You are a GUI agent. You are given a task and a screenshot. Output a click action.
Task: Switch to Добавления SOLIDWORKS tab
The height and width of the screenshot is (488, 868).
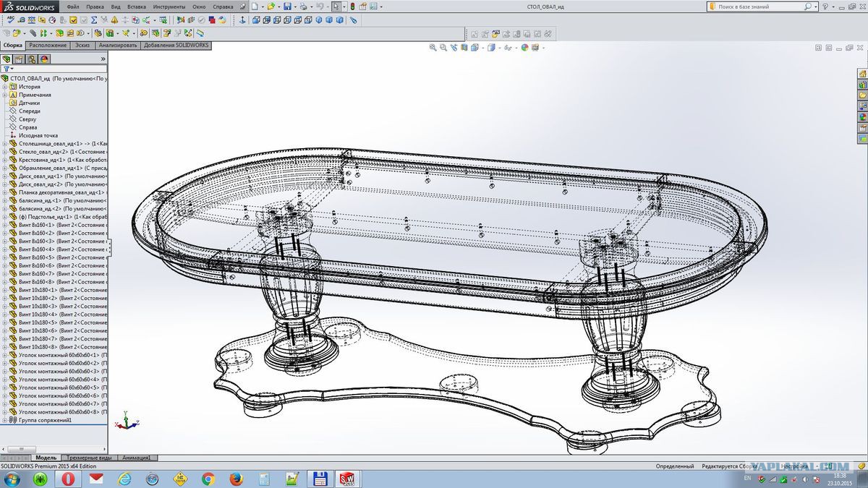[176, 46]
